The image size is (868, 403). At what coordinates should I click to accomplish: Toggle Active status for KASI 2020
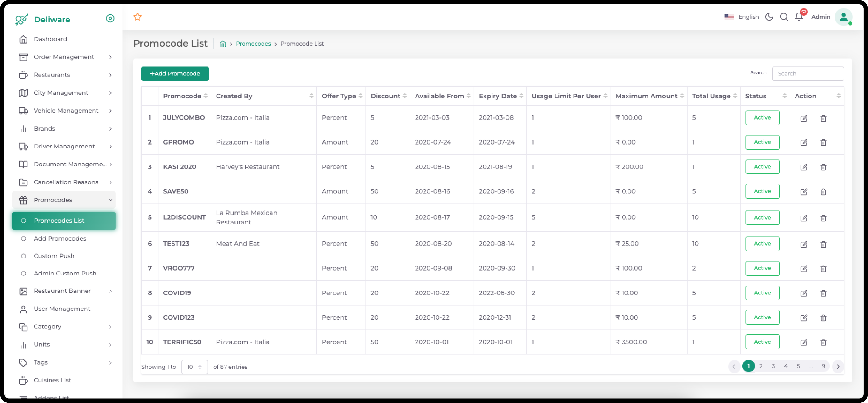tap(762, 167)
